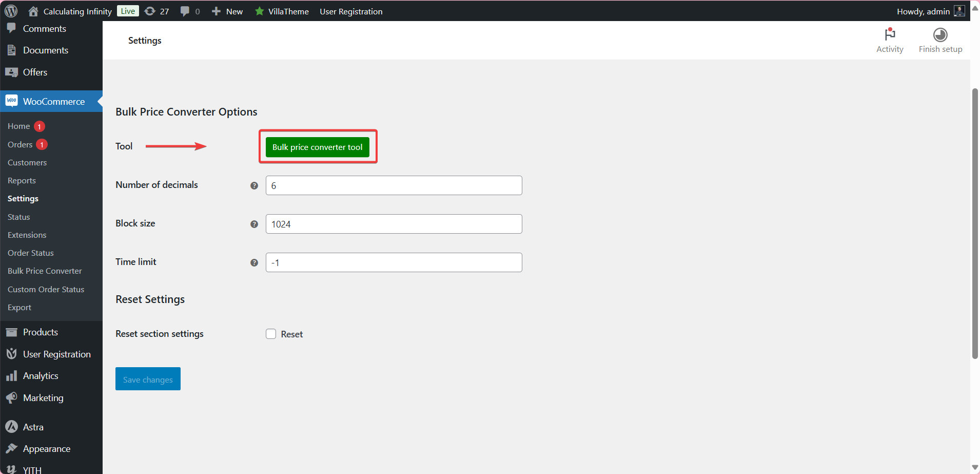The image size is (980, 474).
Task: Open the Calculating Infinity site home icon
Action: pos(33,11)
